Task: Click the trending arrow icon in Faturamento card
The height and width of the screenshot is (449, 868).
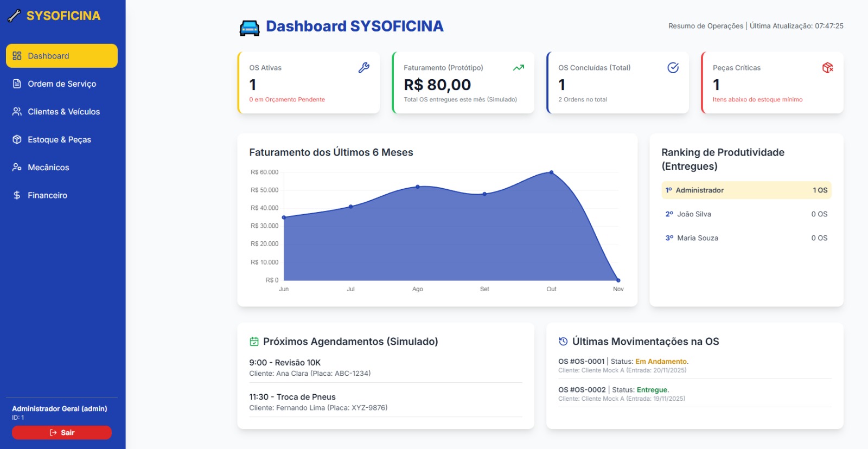Action: (x=518, y=68)
